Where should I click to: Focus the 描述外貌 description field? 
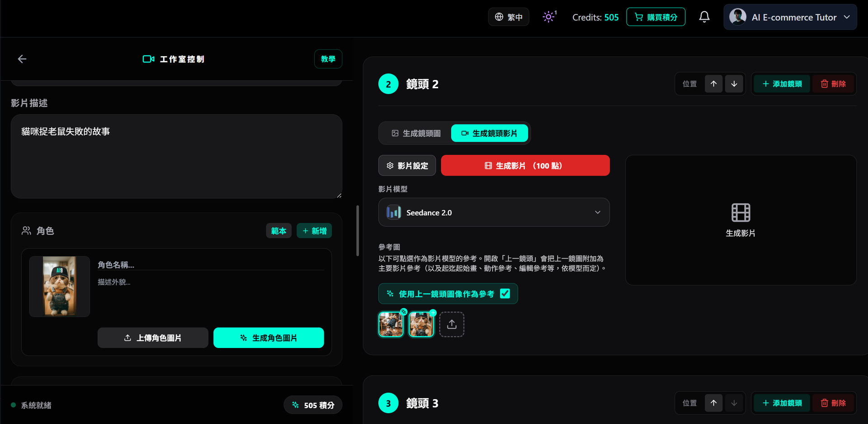click(211, 282)
